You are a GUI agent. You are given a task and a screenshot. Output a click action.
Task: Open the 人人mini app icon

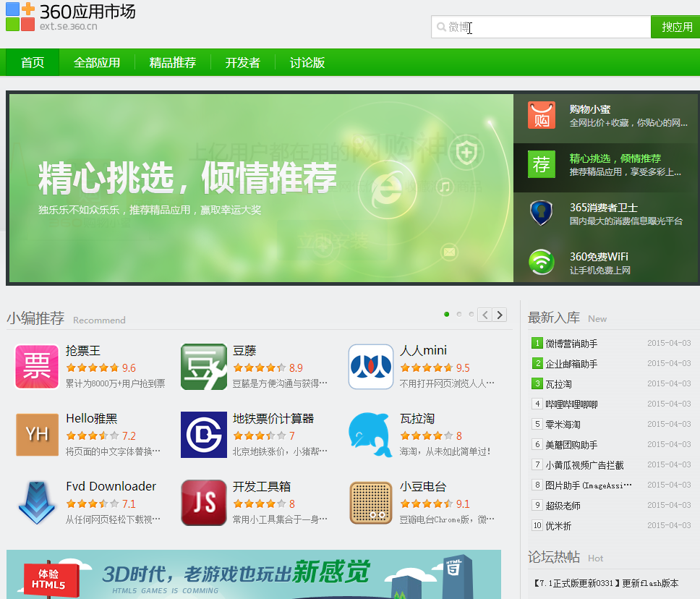(x=371, y=367)
